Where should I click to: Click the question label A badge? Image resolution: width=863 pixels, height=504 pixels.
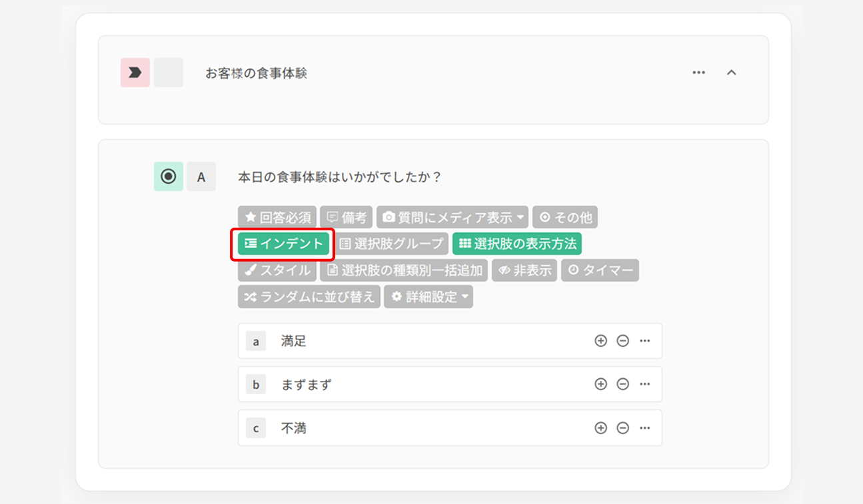pos(201,176)
